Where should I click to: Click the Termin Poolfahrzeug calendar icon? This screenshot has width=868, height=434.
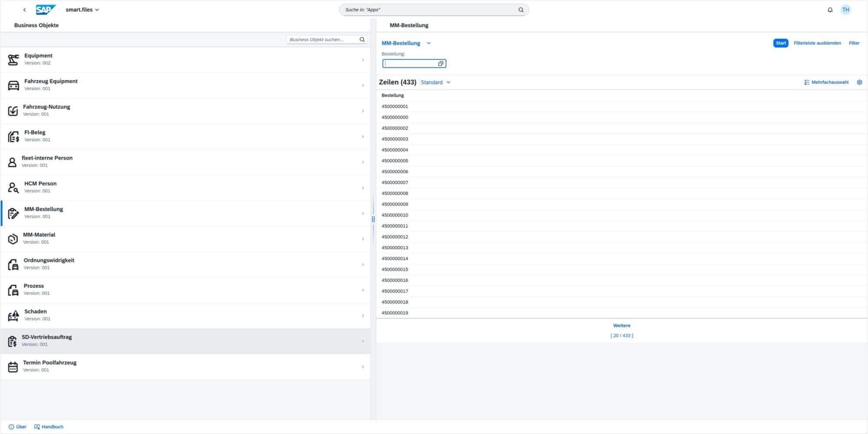[x=13, y=367]
